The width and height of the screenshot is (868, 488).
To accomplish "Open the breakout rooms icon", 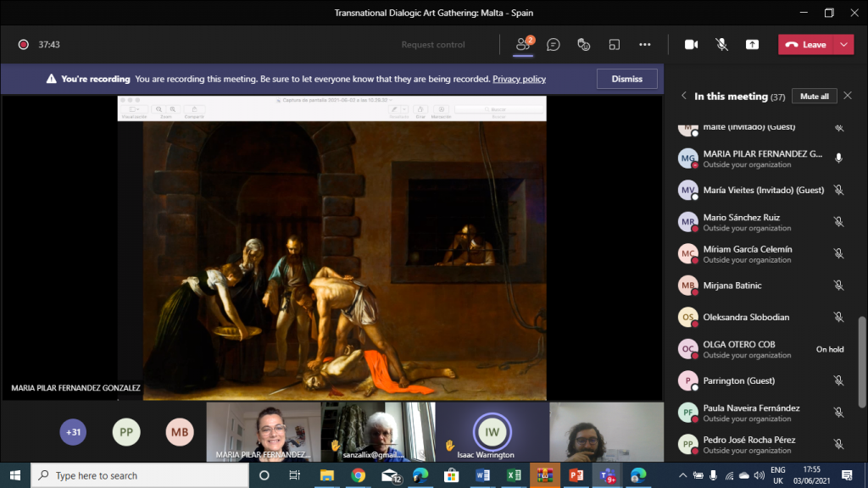I will (615, 45).
